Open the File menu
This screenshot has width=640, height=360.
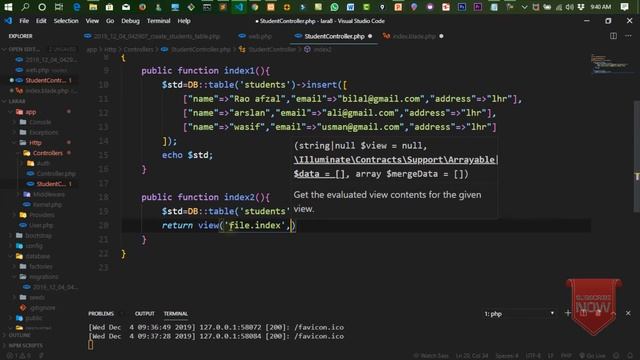pos(24,21)
